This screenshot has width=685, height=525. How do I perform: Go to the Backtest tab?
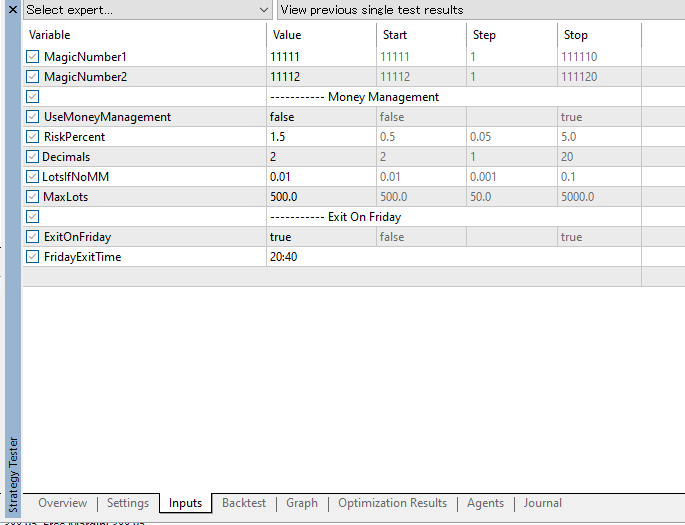(x=244, y=503)
